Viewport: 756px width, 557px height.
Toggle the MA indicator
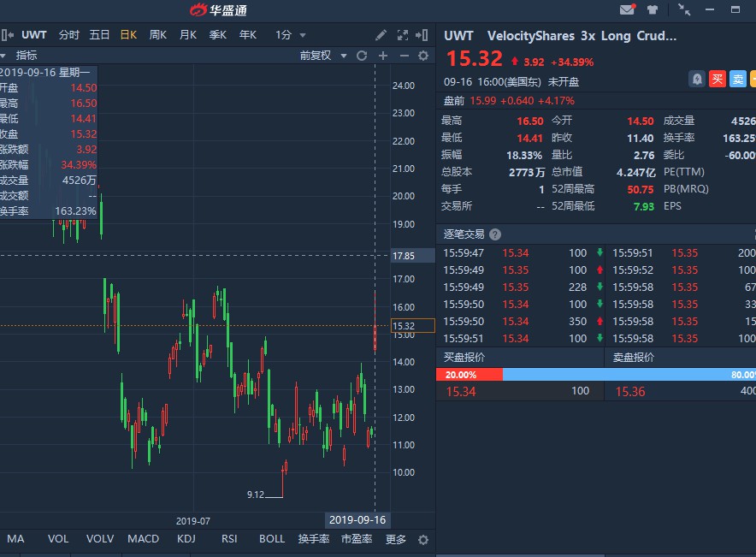[x=15, y=539]
